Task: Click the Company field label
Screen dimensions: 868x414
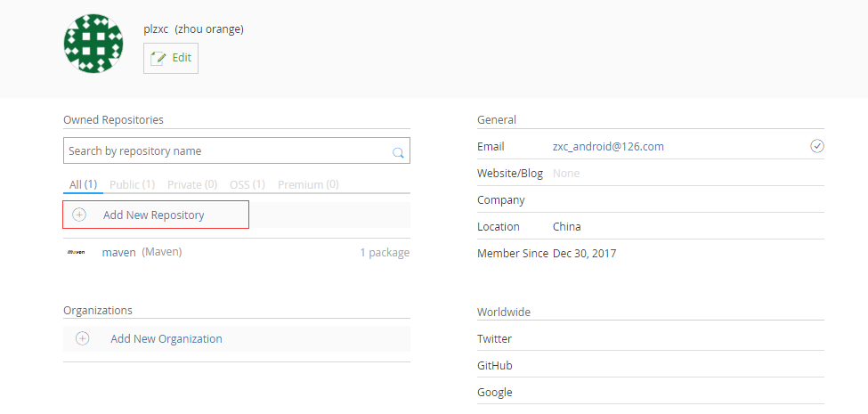Action: click(501, 200)
